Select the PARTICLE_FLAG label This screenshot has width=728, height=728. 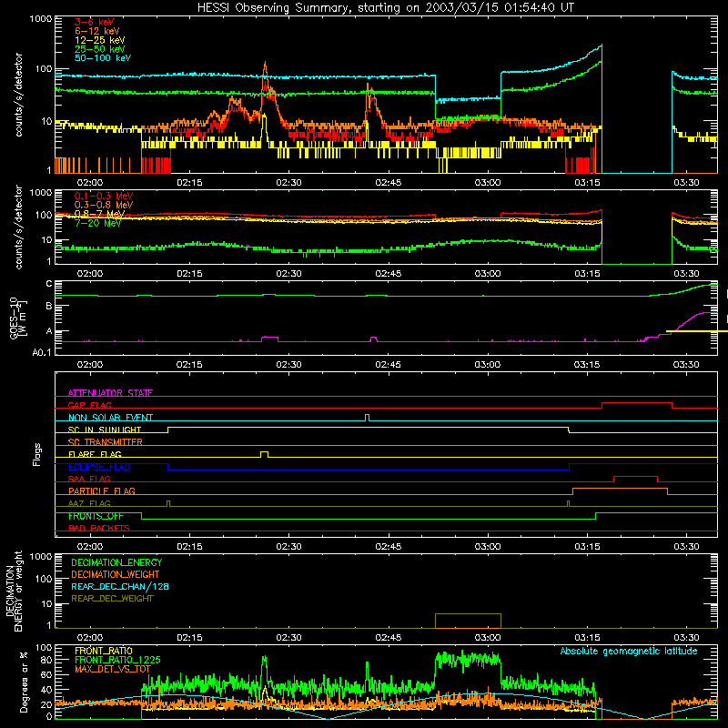102,490
